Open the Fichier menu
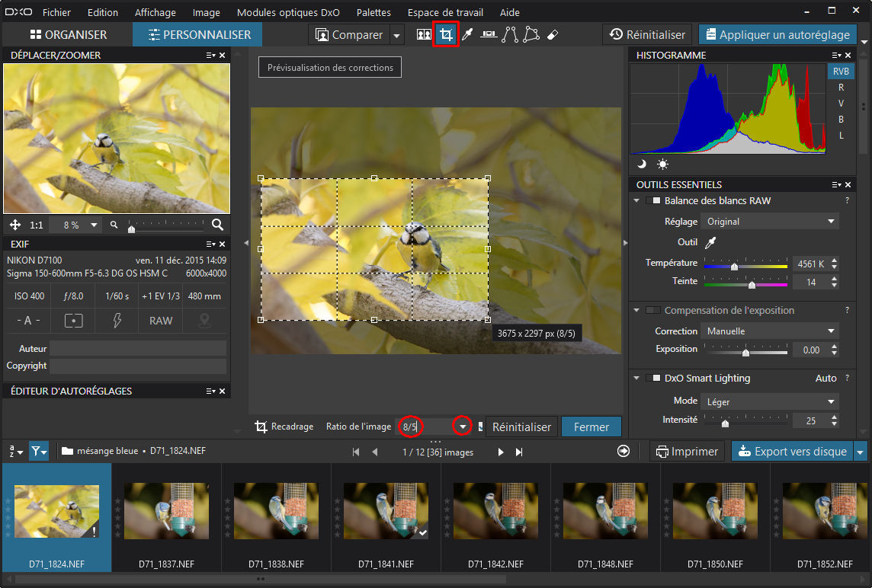 56,12
